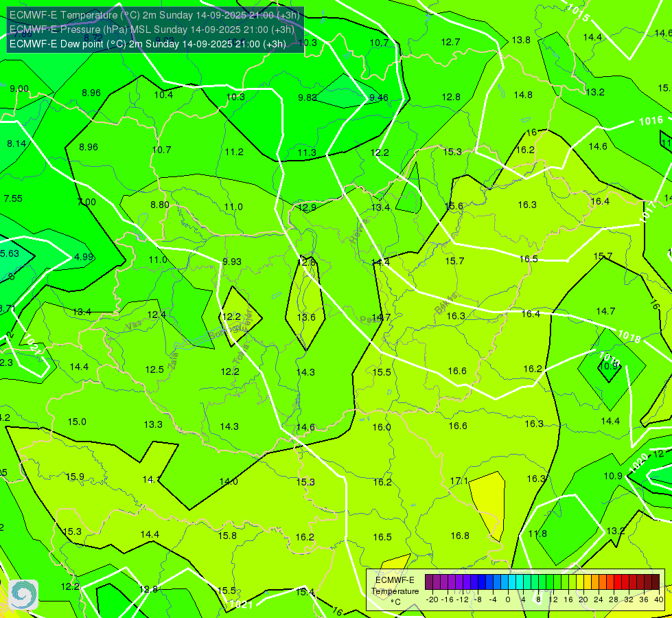
Task: Click the Pest county label
Action: (x=369, y=319)
